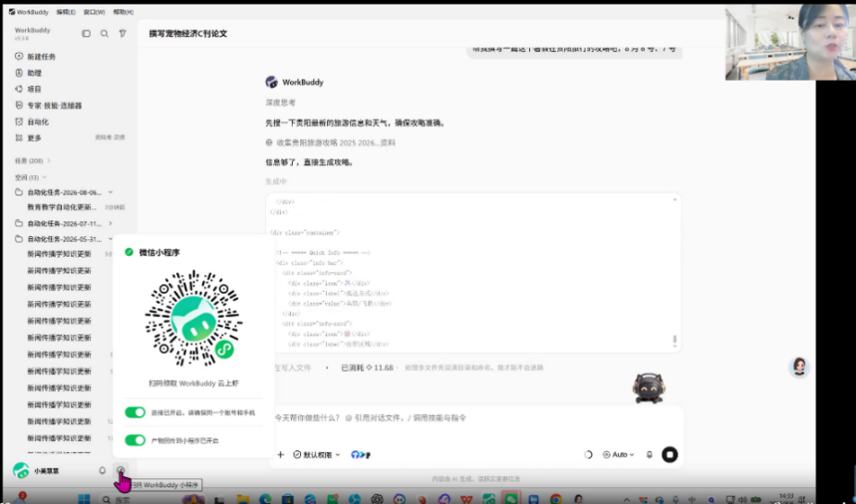856x504 pixels.
Task: Open WPS from the Windows taskbar
Action: coord(466,498)
